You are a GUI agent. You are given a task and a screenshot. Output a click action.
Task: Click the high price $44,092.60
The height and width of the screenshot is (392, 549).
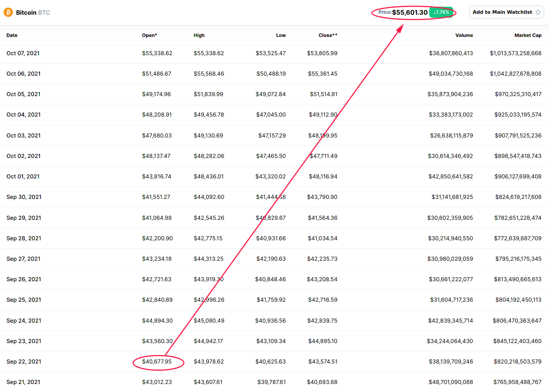pos(209,197)
